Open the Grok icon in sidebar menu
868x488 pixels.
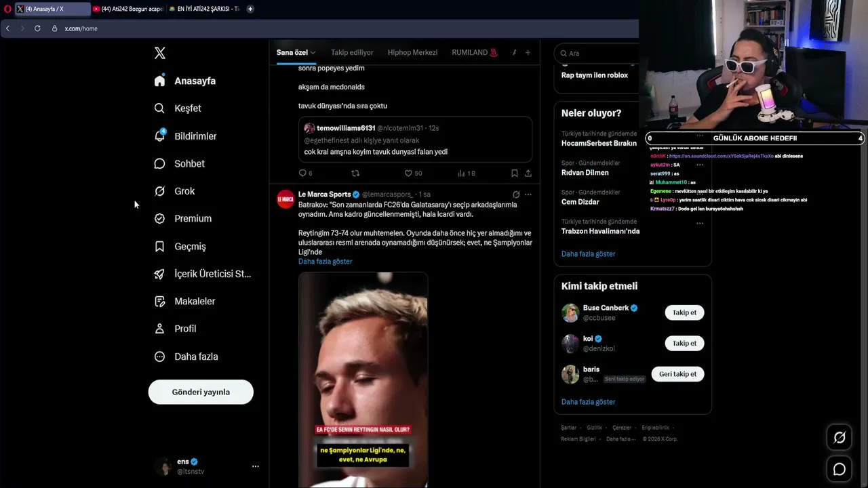click(159, 191)
